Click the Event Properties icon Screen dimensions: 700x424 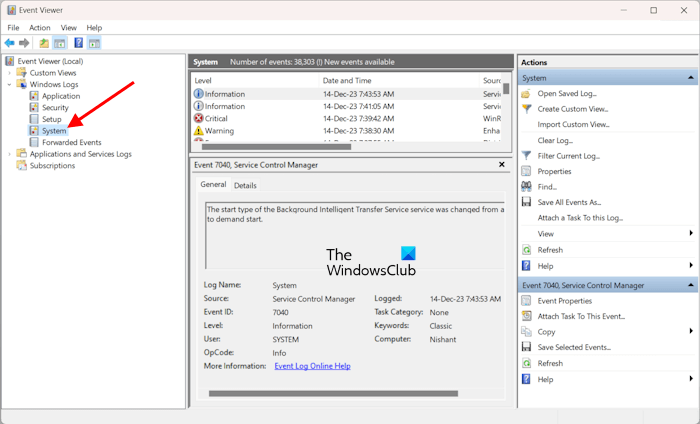526,301
